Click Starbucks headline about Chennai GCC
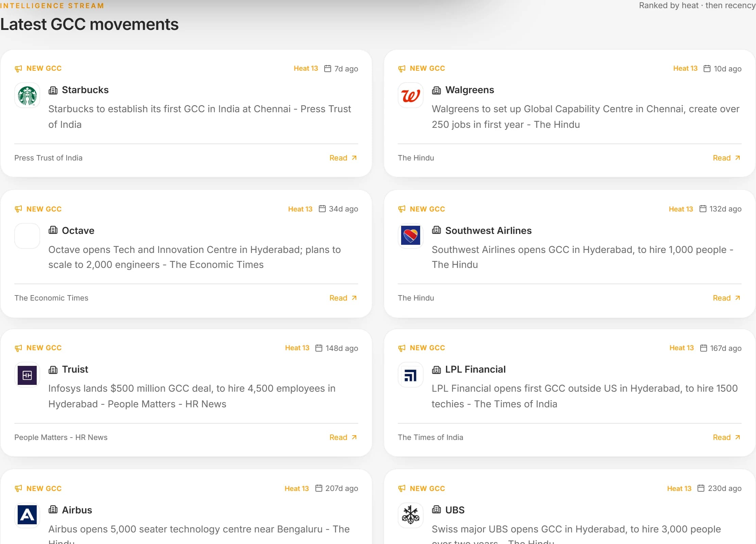The image size is (756, 544). tap(200, 117)
